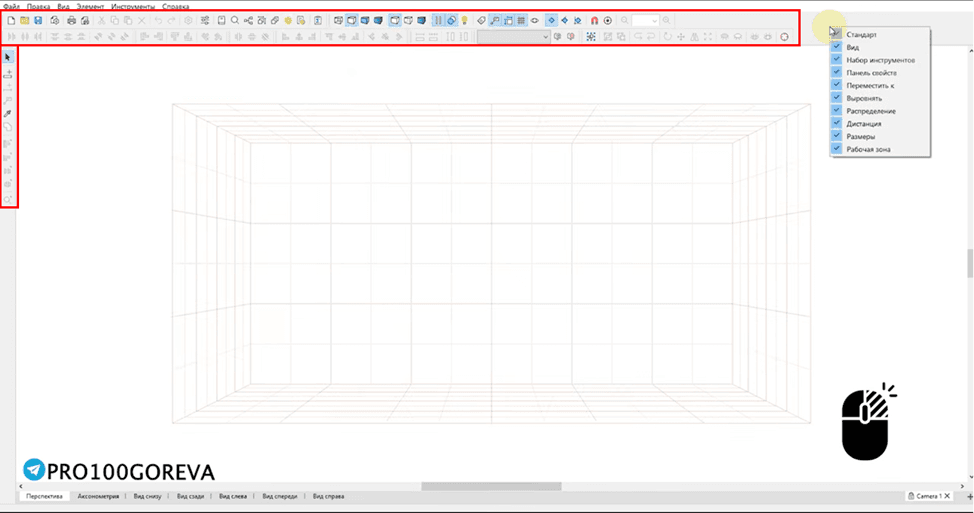This screenshot has width=974, height=513.
Task: Switch to the Вид спереди tab
Action: click(280, 496)
